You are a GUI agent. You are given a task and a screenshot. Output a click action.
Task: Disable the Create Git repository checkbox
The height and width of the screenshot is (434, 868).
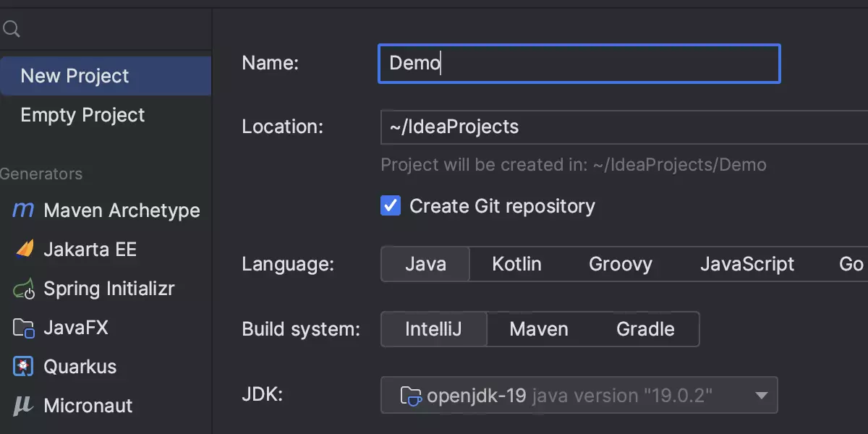[390, 205]
